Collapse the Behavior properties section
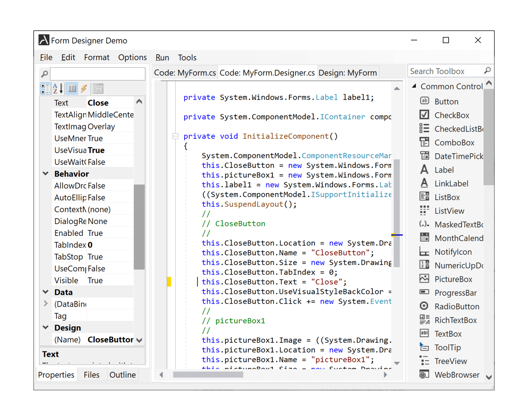This screenshot has height=418, width=532. coord(45,173)
